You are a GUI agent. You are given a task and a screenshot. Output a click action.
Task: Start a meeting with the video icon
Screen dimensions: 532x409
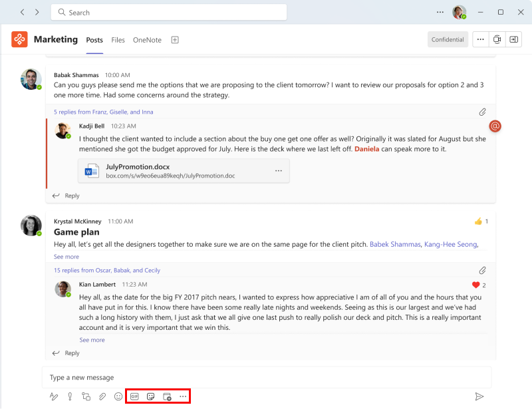[497, 39]
